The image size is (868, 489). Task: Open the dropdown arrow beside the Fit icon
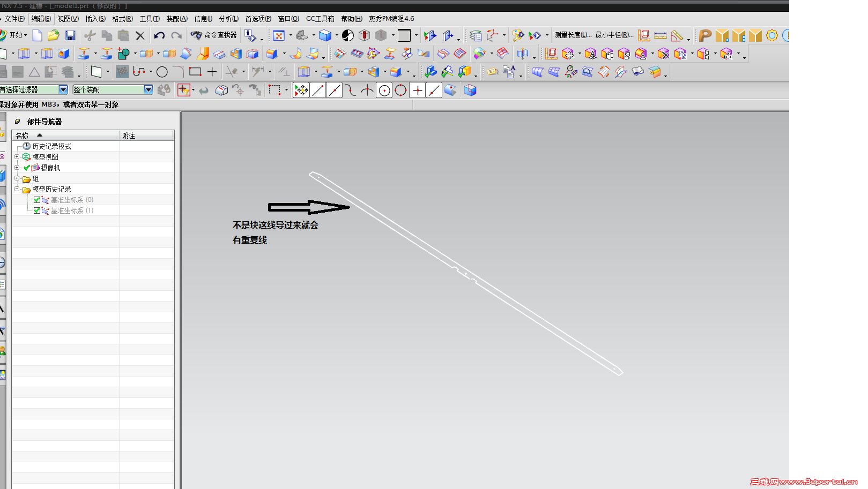point(291,35)
